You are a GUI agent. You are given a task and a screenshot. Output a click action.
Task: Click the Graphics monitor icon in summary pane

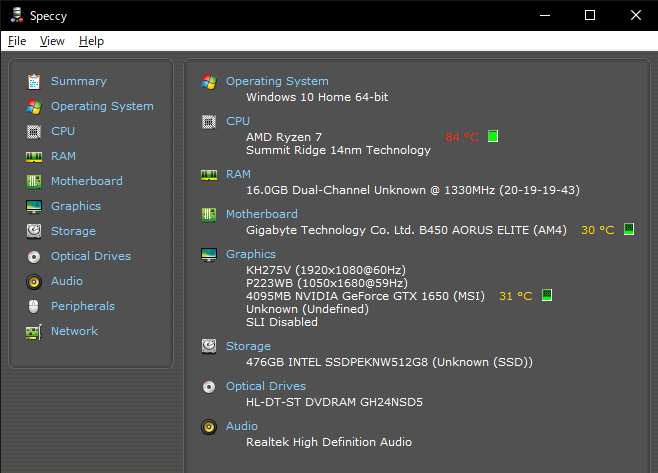(209, 255)
